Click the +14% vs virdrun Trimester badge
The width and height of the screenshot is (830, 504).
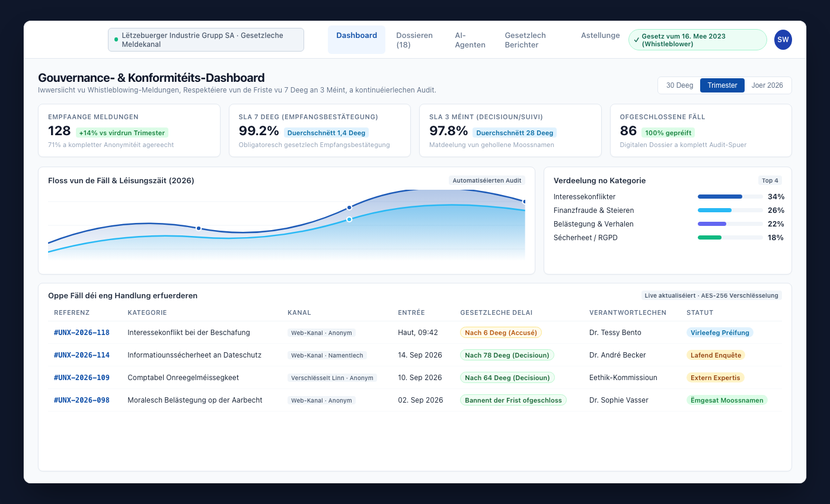[x=122, y=133]
